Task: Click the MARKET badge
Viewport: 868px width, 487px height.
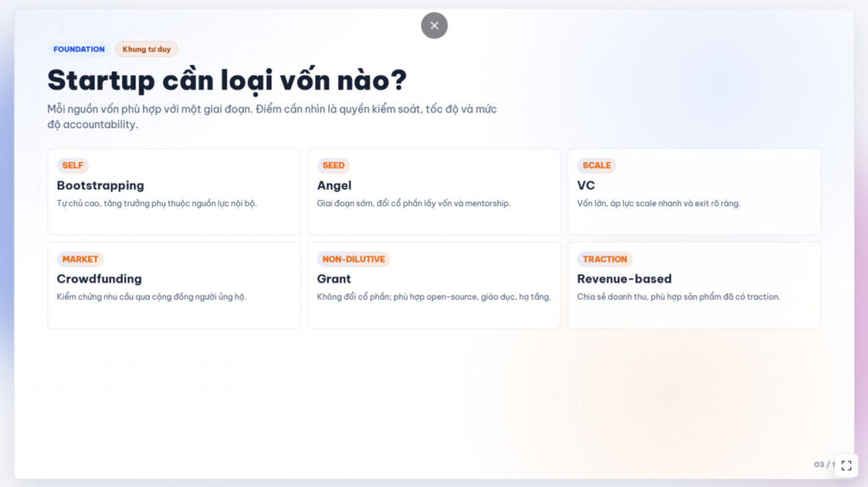Action: (x=81, y=259)
